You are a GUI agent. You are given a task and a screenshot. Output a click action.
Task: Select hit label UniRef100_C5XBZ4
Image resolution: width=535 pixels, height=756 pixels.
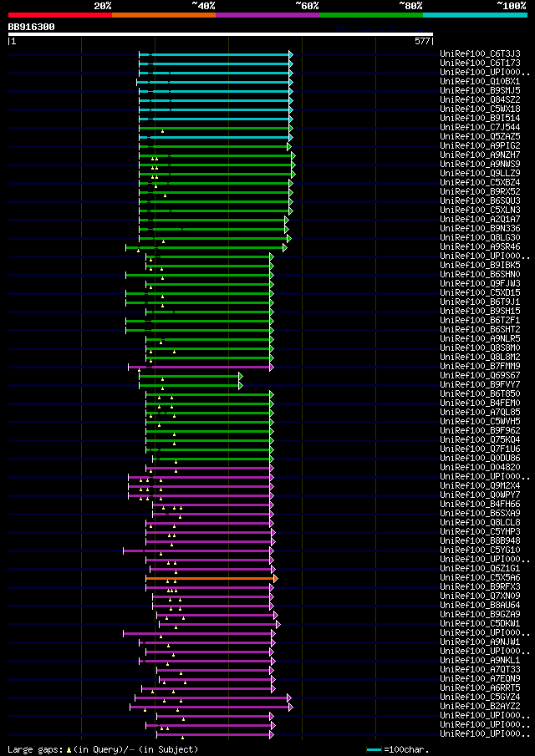pyautogui.click(x=480, y=182)
